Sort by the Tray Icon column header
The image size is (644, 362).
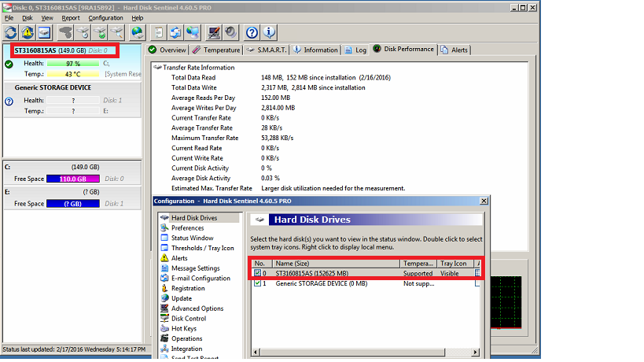click(x=455, y=264)
